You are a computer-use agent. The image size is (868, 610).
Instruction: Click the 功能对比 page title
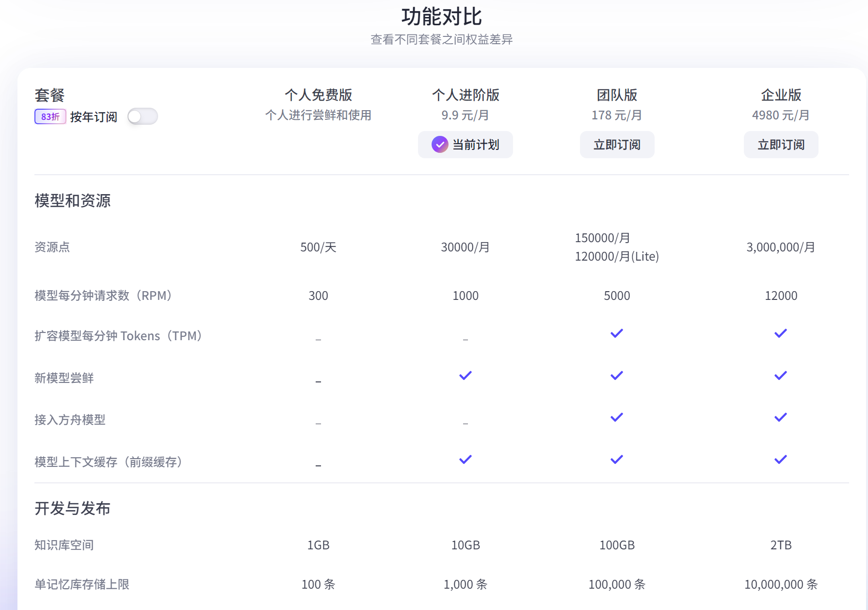point(442,16)
